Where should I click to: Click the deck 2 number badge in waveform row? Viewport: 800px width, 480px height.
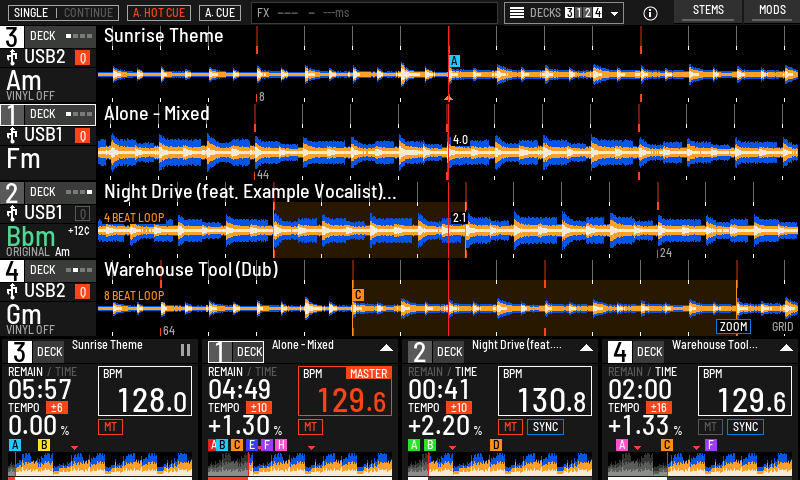11,193
